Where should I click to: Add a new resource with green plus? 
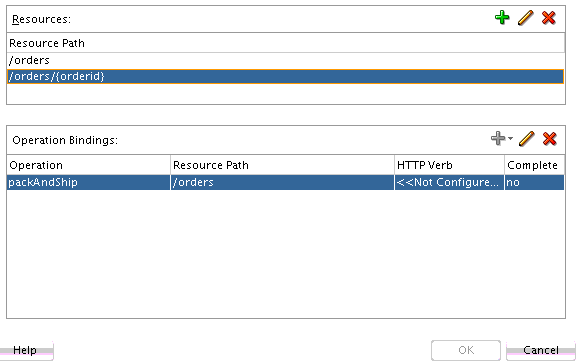click(x=502, y=17)
